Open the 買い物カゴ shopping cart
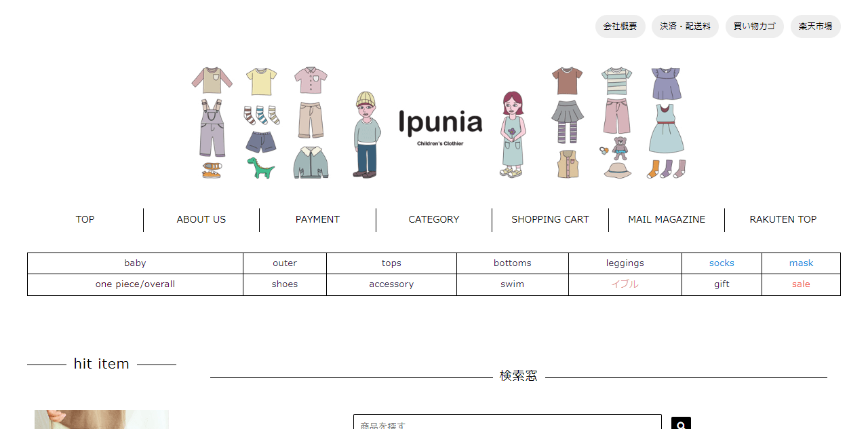The height and width of the screenshot is (429, 868). pos(754,26)
